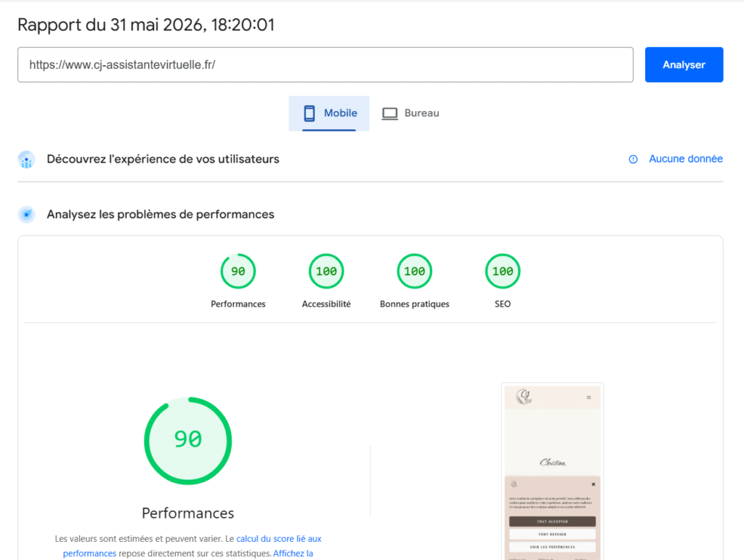Click the mobile page screenshot thumbnail
The height and width of the screenshot is (560, 744).
553,471
